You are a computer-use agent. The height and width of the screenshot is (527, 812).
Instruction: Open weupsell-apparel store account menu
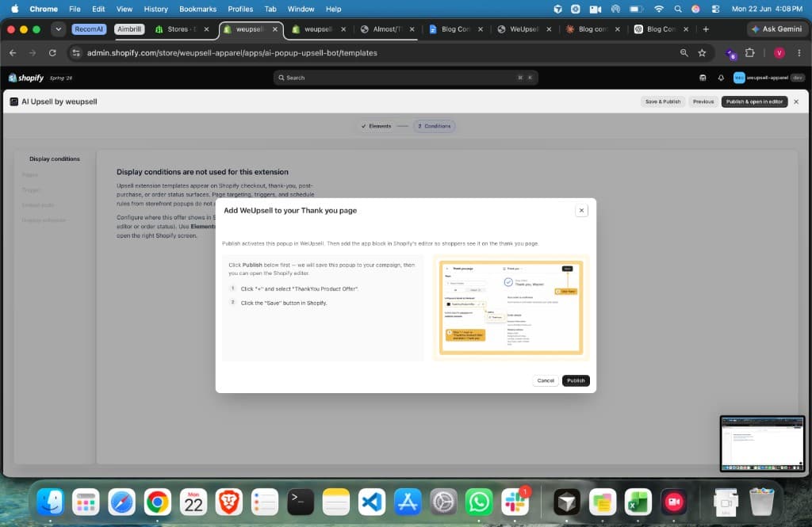(768, 78)
